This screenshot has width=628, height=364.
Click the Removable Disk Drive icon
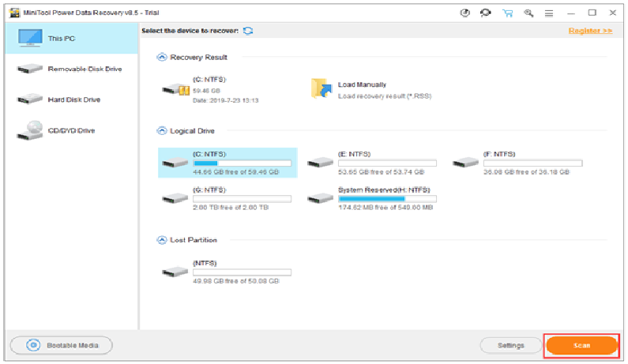30,69
